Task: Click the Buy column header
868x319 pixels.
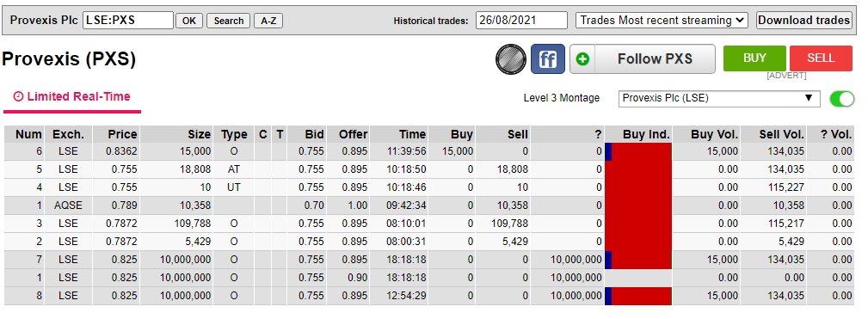Action: coord(451,134)
